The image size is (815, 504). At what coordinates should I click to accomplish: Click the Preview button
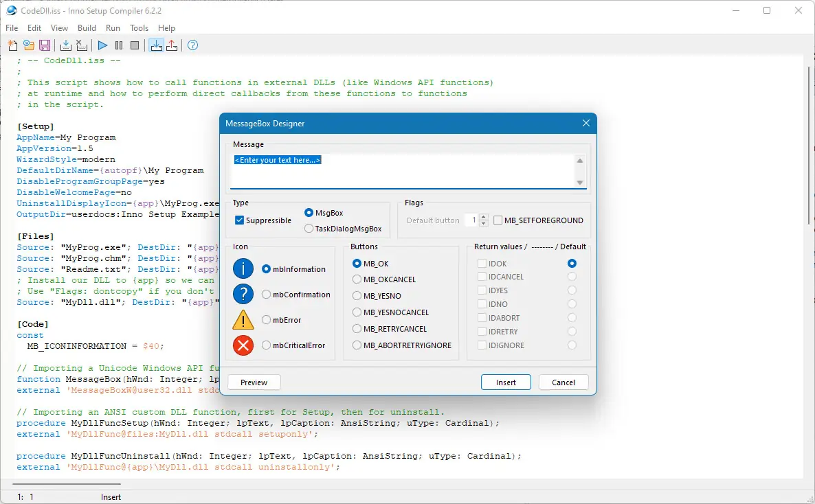(x=254, y=382)
